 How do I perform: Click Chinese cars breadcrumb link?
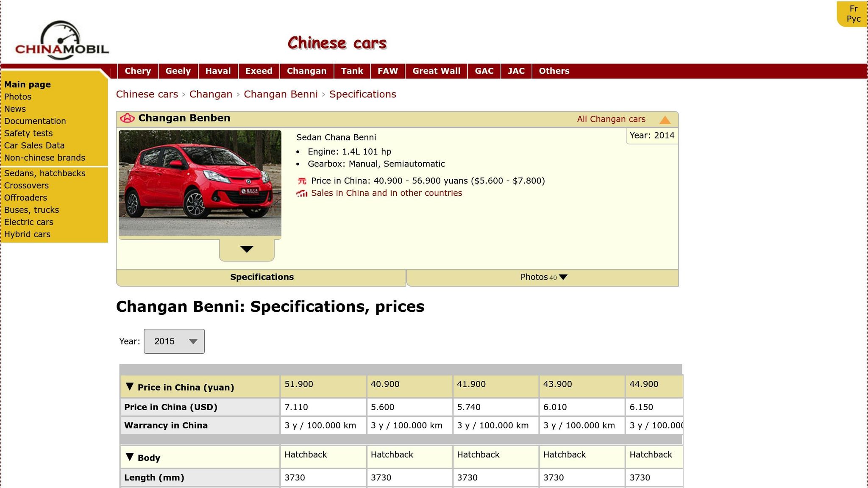[147, 94]
